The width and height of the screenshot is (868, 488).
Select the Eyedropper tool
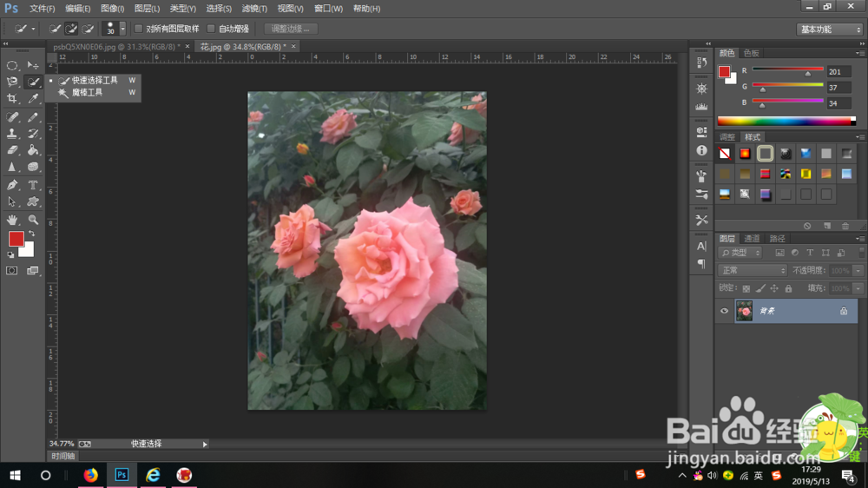33,99
